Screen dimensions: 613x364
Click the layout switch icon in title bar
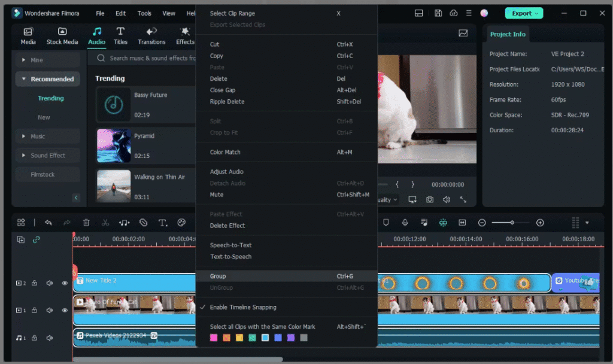pos(418,13)
